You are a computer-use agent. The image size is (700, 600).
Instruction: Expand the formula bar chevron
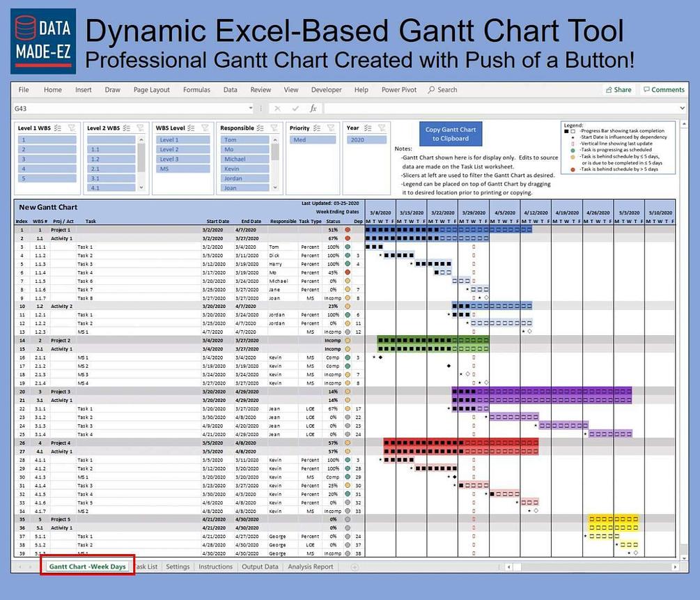[682, 108]
